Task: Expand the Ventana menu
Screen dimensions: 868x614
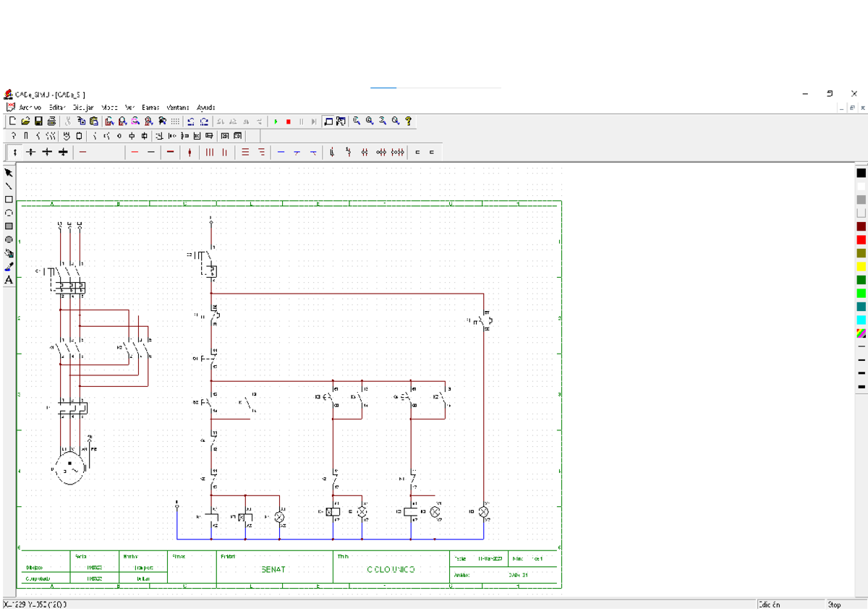Action: click(x=178, y=107)
